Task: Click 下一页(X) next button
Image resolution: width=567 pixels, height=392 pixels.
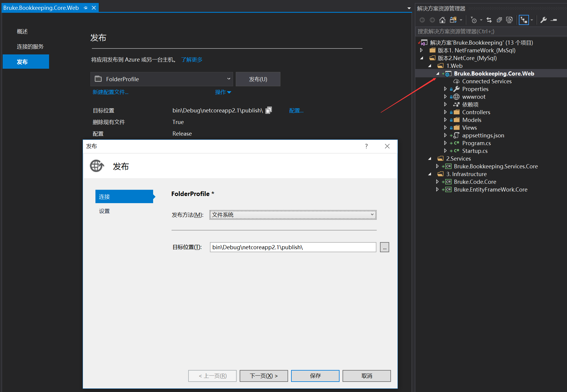Action: click(264, 376)
